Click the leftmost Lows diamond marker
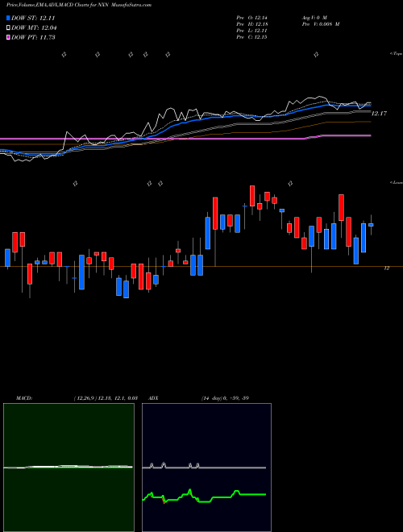 (75, 184)
